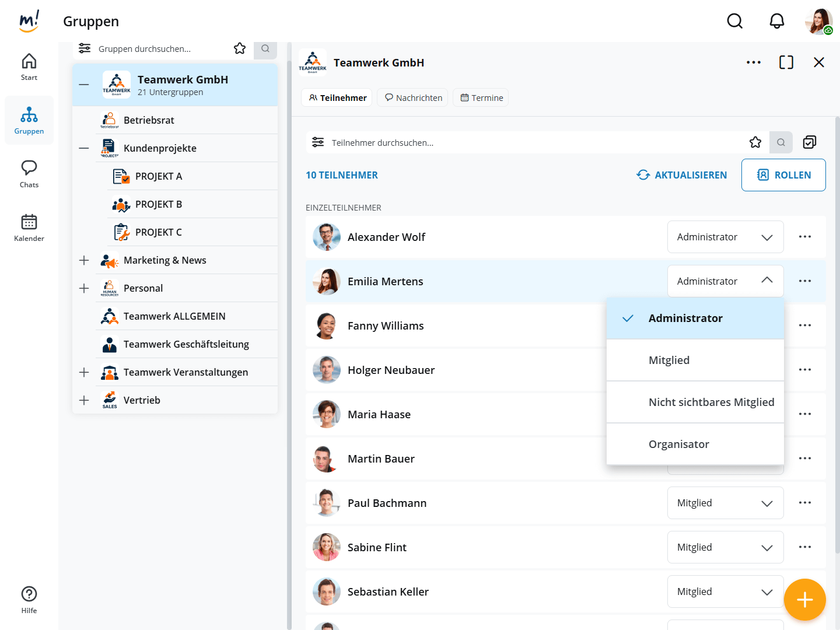Select Mitglied from role list
Image resolution: width=840 pixels, height=630 pixels.
click(669, 360)
